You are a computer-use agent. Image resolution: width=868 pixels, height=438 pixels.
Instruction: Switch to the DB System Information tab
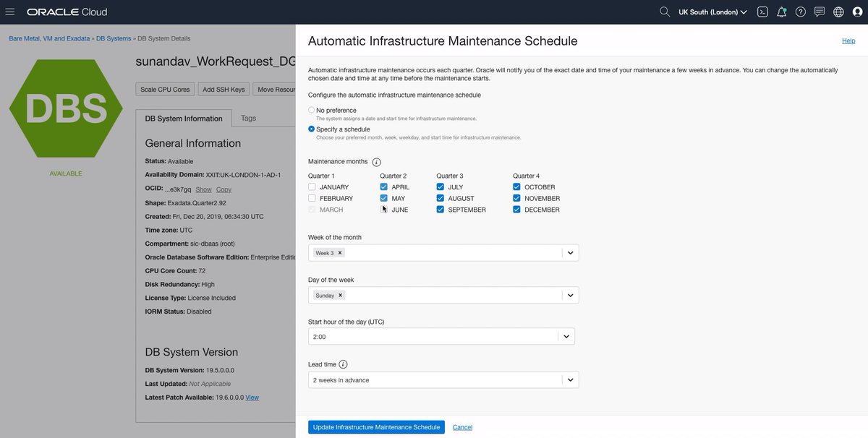click(x=184, y=119)
